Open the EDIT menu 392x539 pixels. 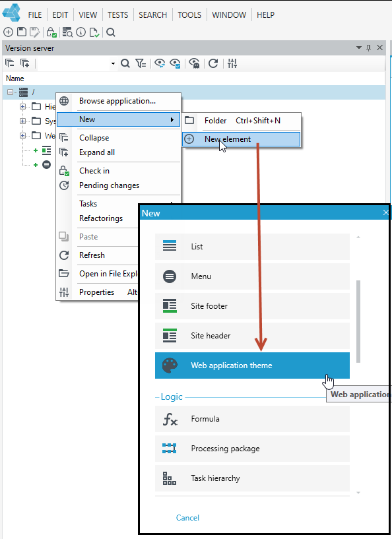60,15
